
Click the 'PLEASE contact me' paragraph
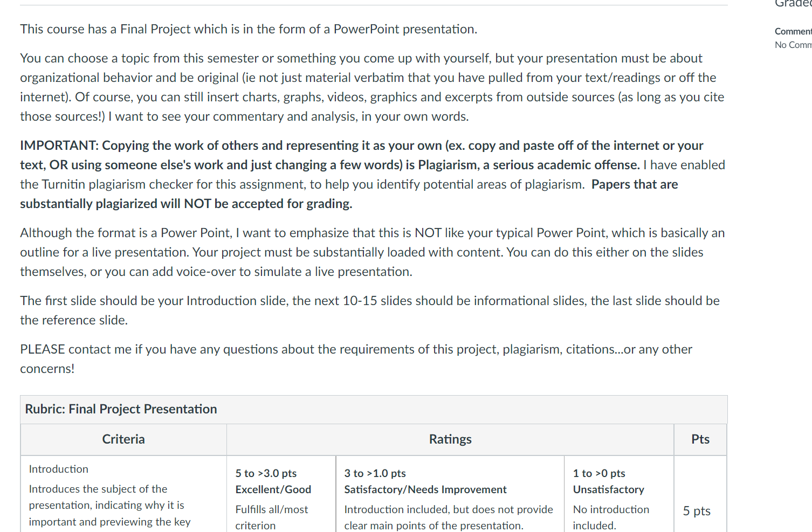pos(356,359)
